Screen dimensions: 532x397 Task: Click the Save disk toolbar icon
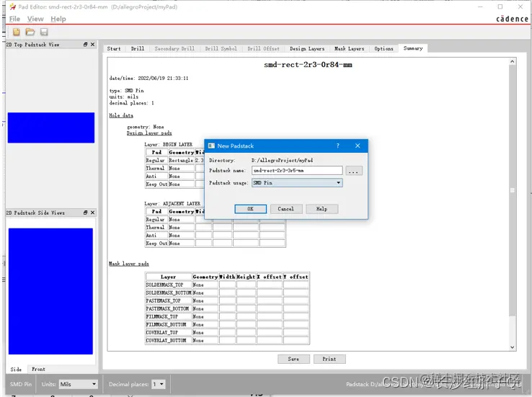point(44,32)
